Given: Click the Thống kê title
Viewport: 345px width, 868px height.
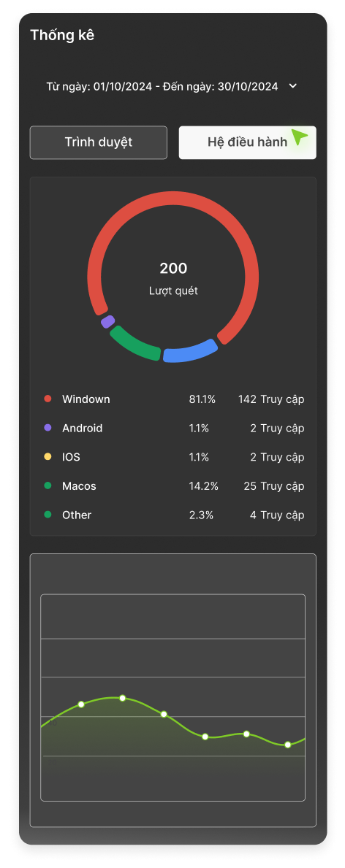Looking at the screenshot, I should (x=62, y=35).
